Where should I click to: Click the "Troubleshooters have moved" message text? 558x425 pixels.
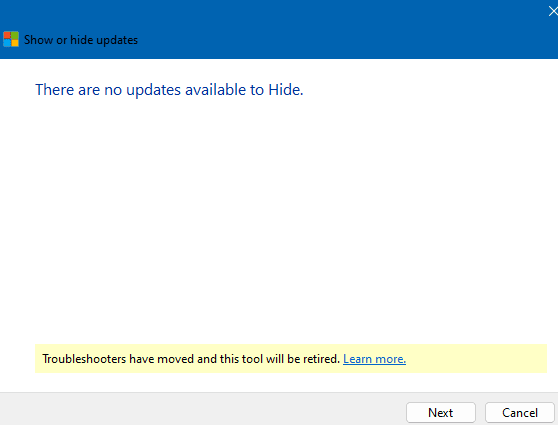[x=191, y=359]
